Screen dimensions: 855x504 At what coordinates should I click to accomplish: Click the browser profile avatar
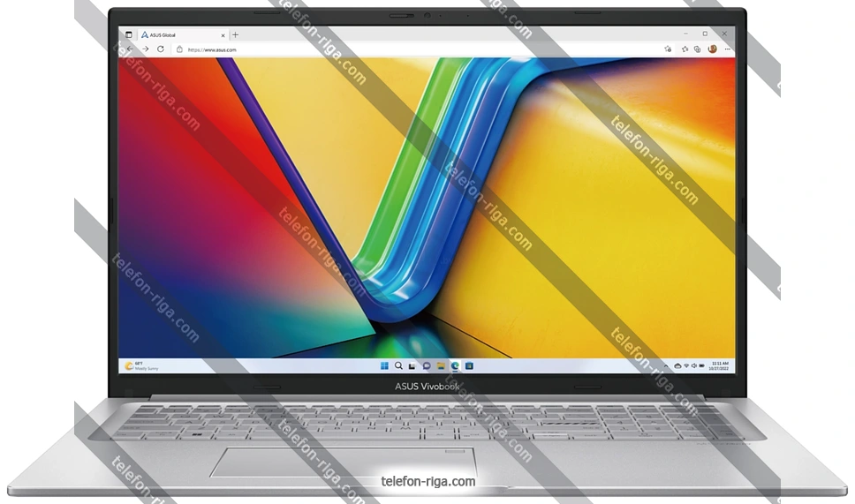coord(712,49)
